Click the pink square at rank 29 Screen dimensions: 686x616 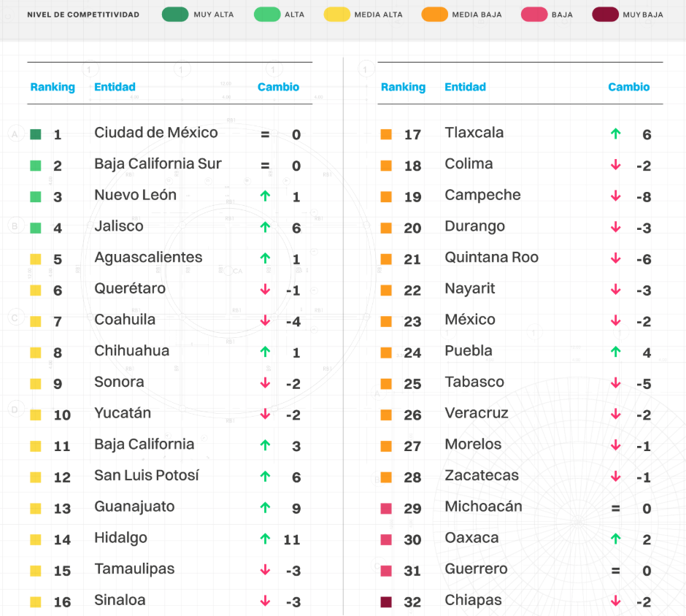pyautogui.click(x=386, y=509)
